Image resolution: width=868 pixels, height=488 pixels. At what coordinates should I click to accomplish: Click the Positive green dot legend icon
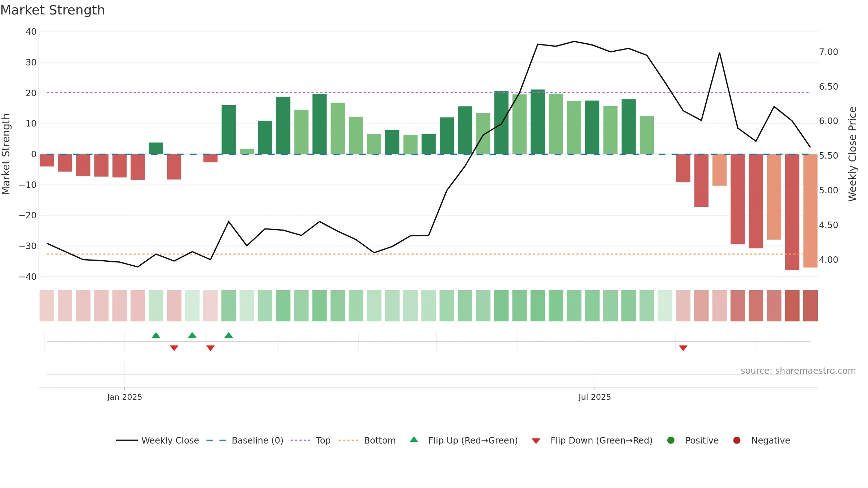(x=671, y=440)
